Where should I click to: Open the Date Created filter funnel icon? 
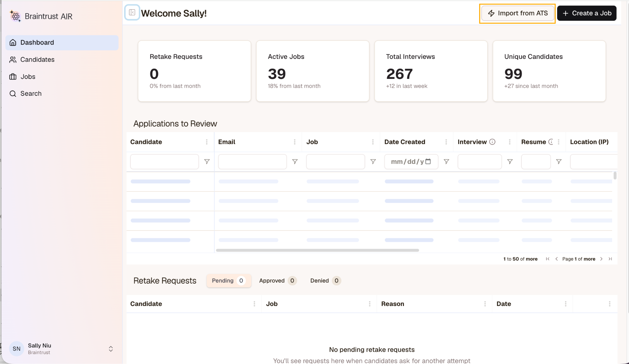pos(447,161)
